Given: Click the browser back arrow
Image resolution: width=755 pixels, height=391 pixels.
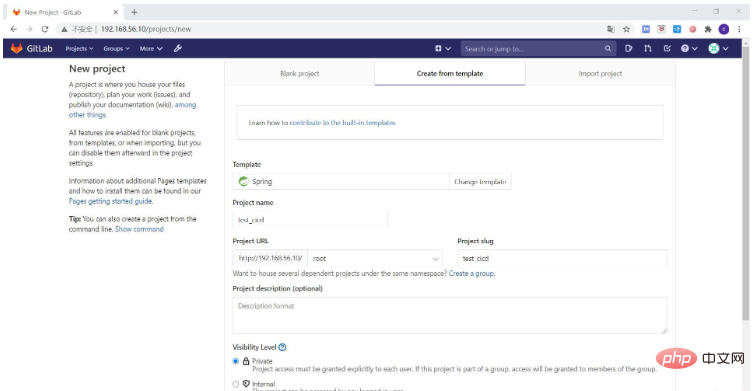Looking at the screenshot, I should pos(13,29).
